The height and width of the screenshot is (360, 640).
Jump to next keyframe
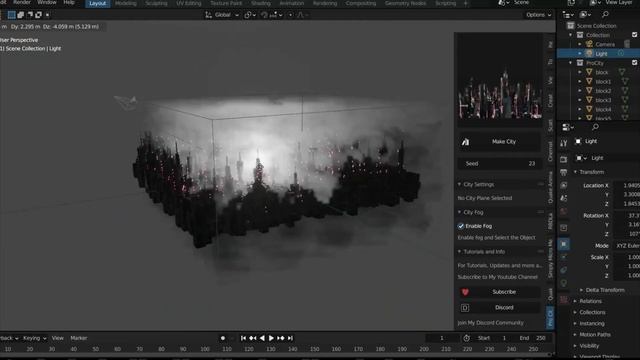point(281,338)
